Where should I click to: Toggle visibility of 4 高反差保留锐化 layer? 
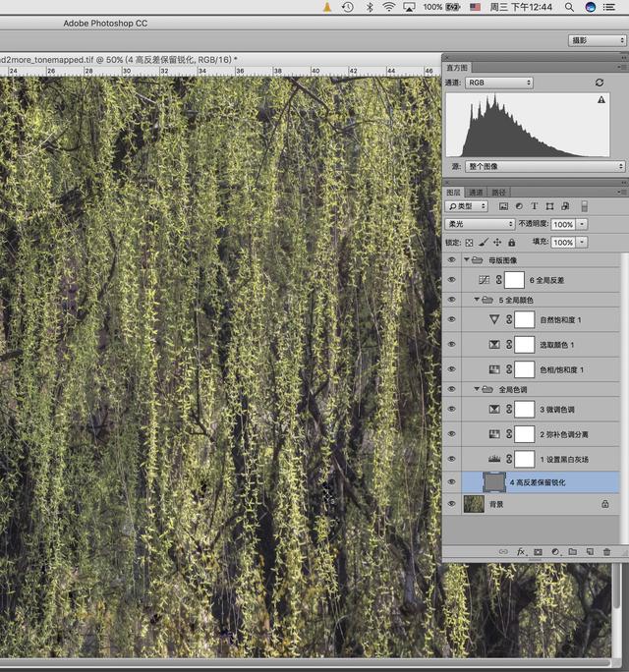pyautogui.click(x=452, y=481)
